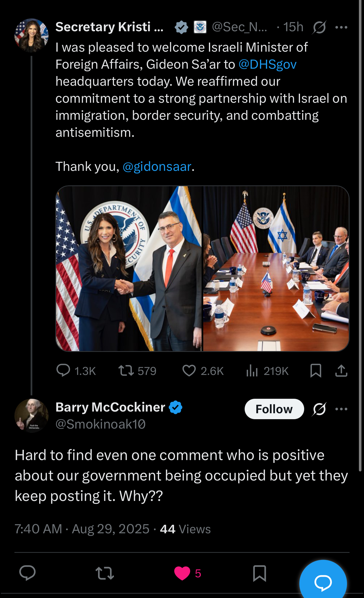Follow Barry McCockiner

(x=274, y=409)
